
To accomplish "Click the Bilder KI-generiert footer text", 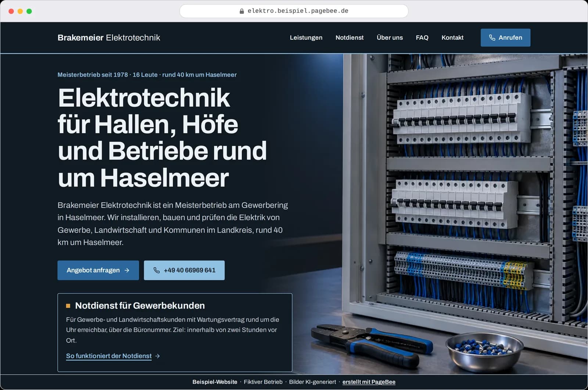I will (x=312, y=382).
